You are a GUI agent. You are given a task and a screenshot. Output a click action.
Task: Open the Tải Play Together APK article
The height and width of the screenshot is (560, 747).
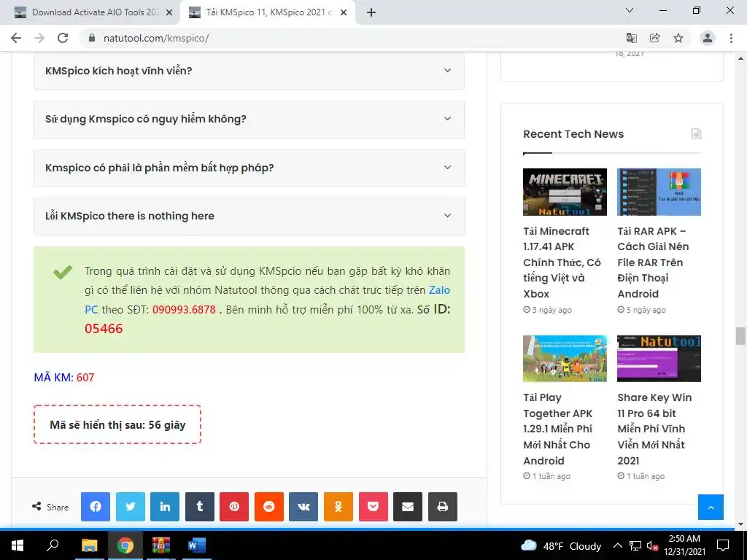click(558, 429)
